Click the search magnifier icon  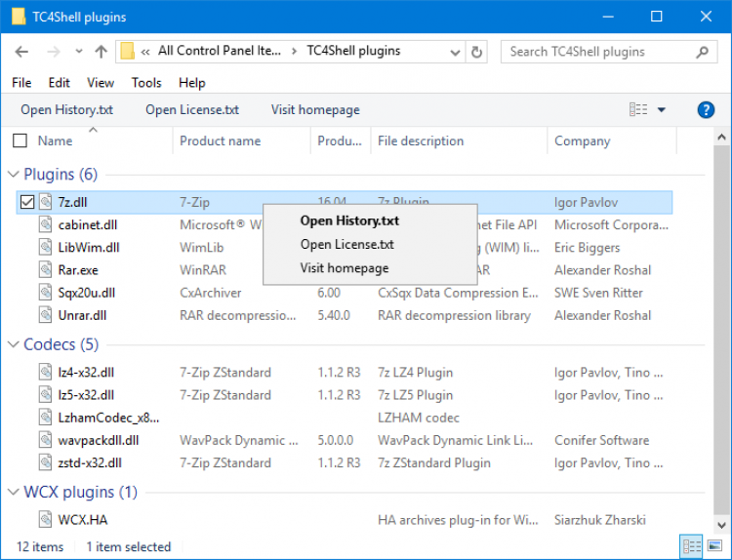tap(702, 52)
